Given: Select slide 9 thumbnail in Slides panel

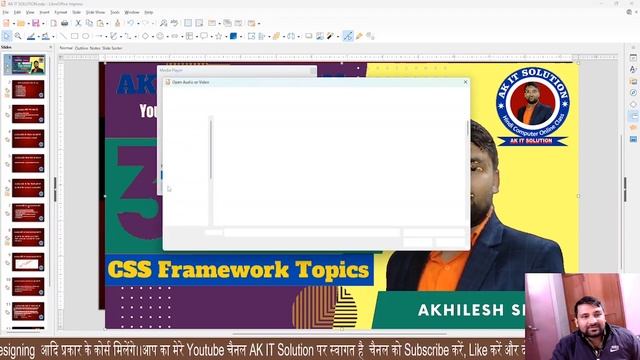Looking at the screenshot, I should (x=28, y=262).
